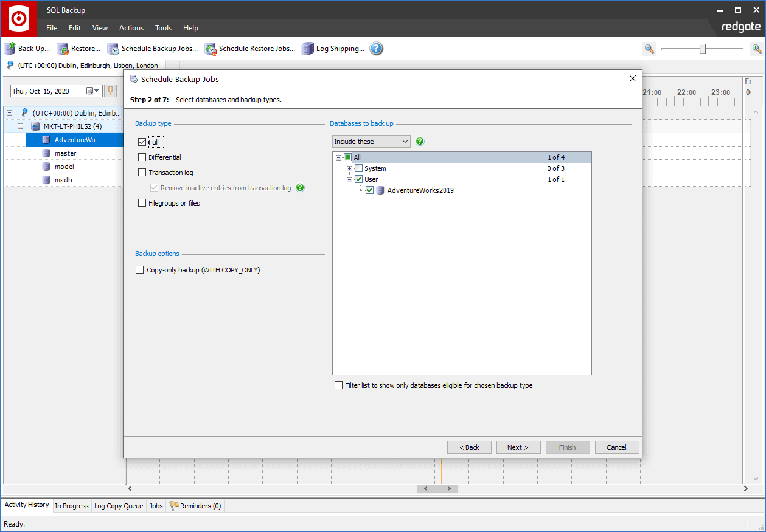Cancel the Schedule Backup Jobs wizard
Screen dimensions: 766x532
pos(616,447)
